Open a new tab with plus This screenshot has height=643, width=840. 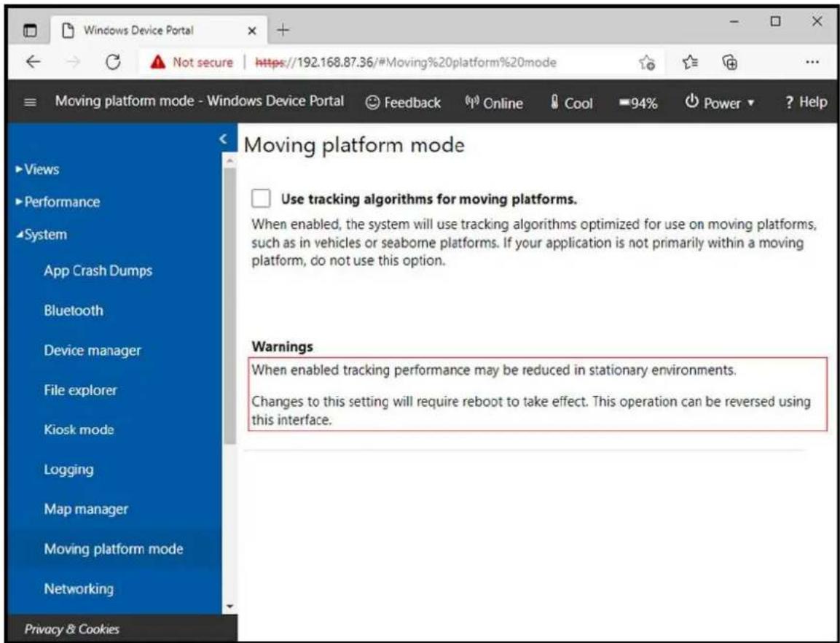tap(283, 31)
